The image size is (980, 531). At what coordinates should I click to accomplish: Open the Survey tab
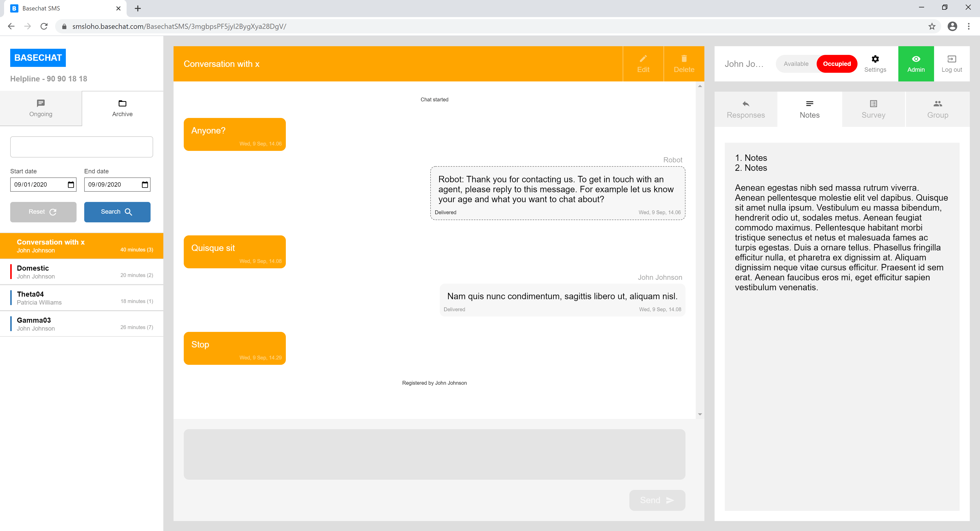pyautogui.click(x=873, y=109)
